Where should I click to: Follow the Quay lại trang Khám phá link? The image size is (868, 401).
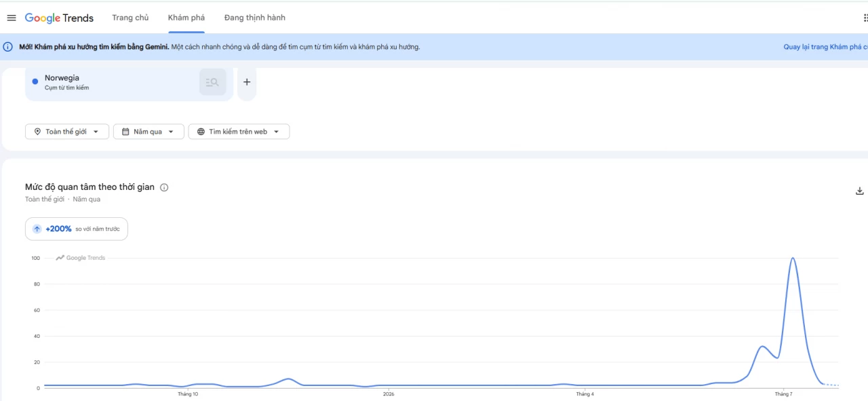(x=825, y=47)
